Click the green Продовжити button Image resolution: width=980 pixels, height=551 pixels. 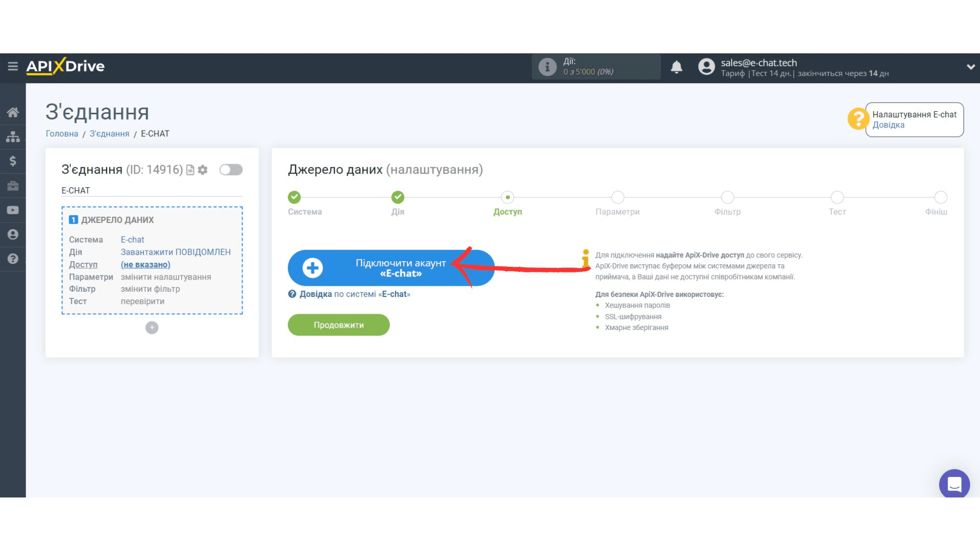(338, 325)
